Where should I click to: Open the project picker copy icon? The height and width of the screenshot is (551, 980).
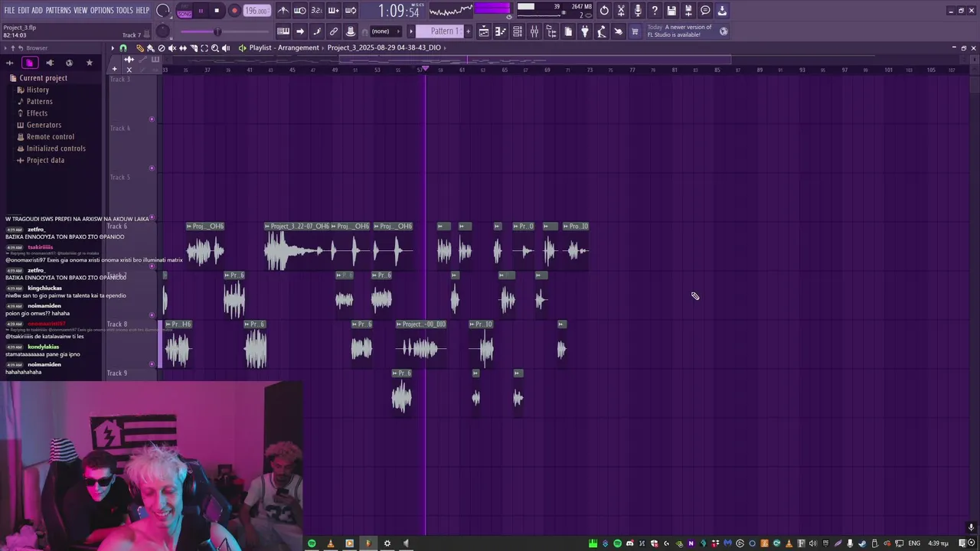[568, 31]
